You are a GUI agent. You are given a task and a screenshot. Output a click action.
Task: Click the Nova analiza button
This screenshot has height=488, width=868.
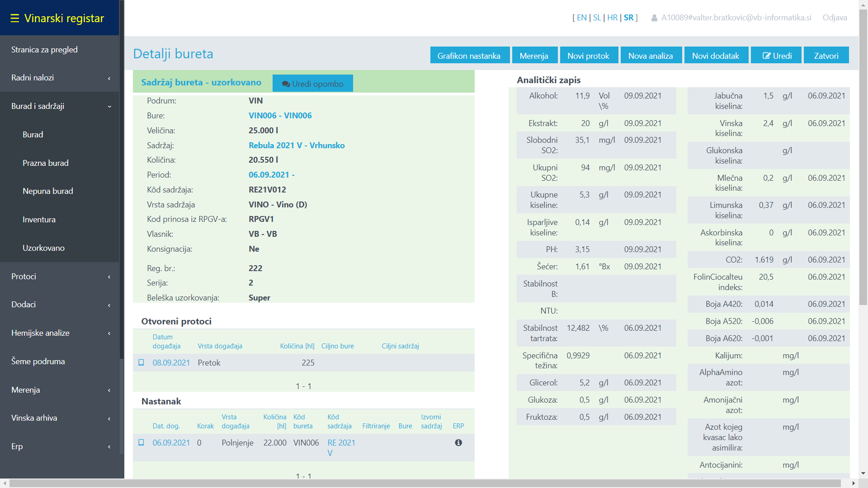[651, 56]
